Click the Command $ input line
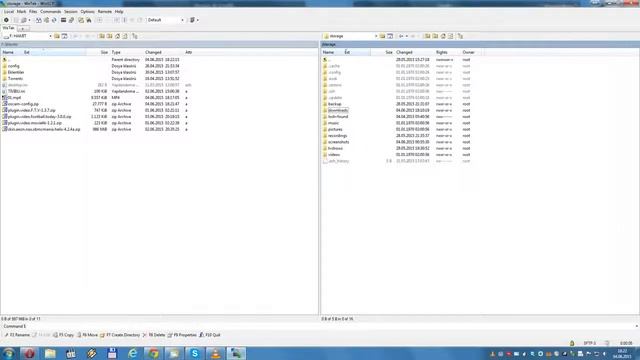This screenshot has height=360, width=640. tap(331, 327)
